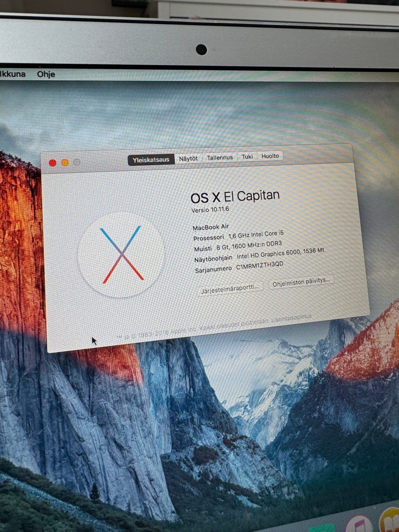Screen dimensions: 399x532
Task: Open the Ikkuna menu in menu bar
Action: 12,74
